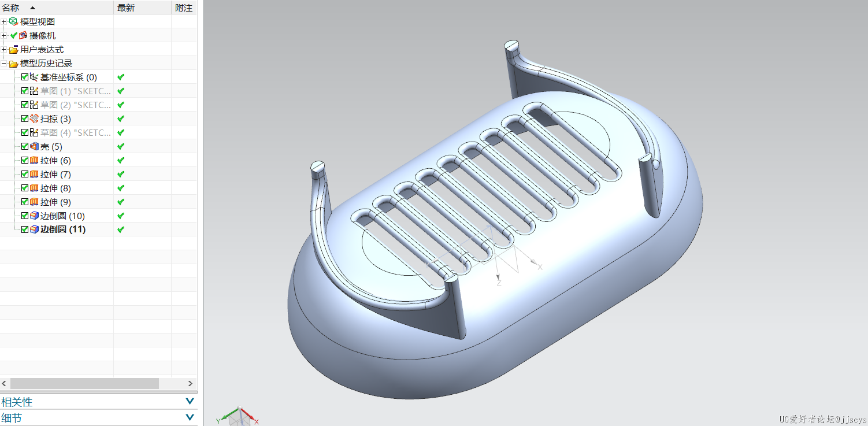Open the 细节 section title
868x426 pixels.
tap(12, 417)
